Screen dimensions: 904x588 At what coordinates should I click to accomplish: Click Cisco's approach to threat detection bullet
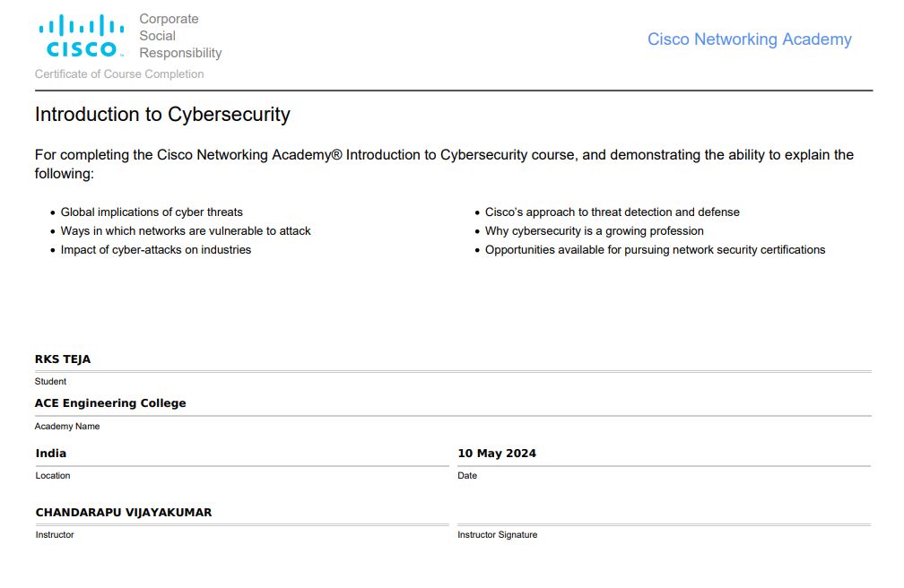tap(613, 212)
